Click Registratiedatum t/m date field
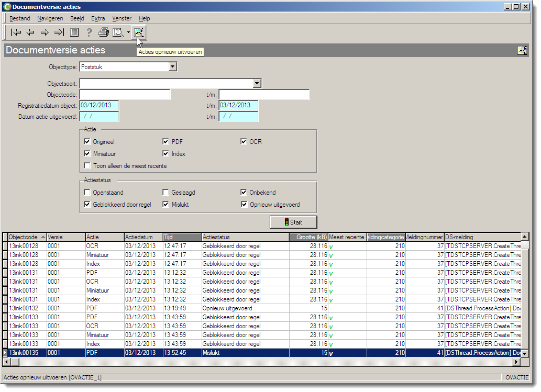Viewport: 541px width, 392px height. pos(238,106)
